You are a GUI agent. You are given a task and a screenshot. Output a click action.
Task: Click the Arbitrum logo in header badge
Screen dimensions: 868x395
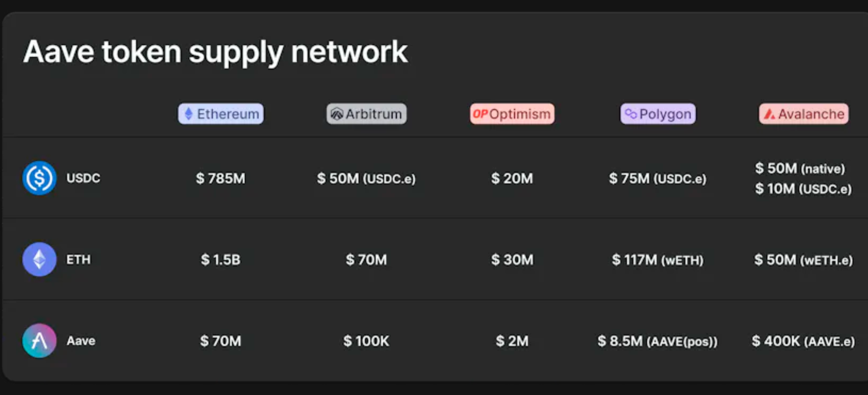[x=337, y=114]
